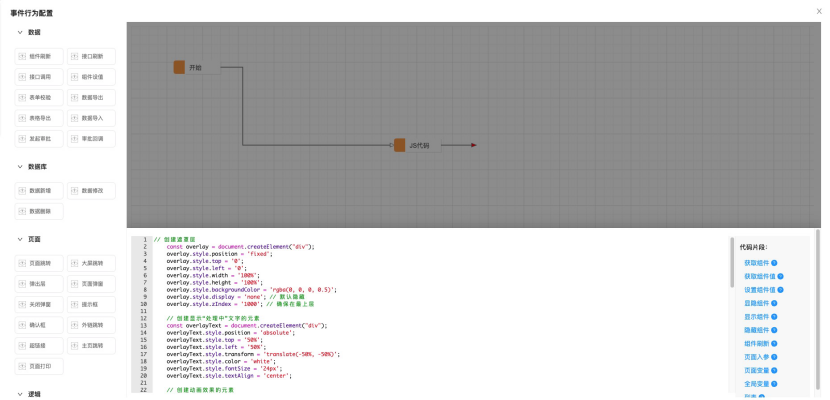Collapse the 页面 section
Image resolution: width=830 pixels, height=400 pixels.
coord(19,240)
